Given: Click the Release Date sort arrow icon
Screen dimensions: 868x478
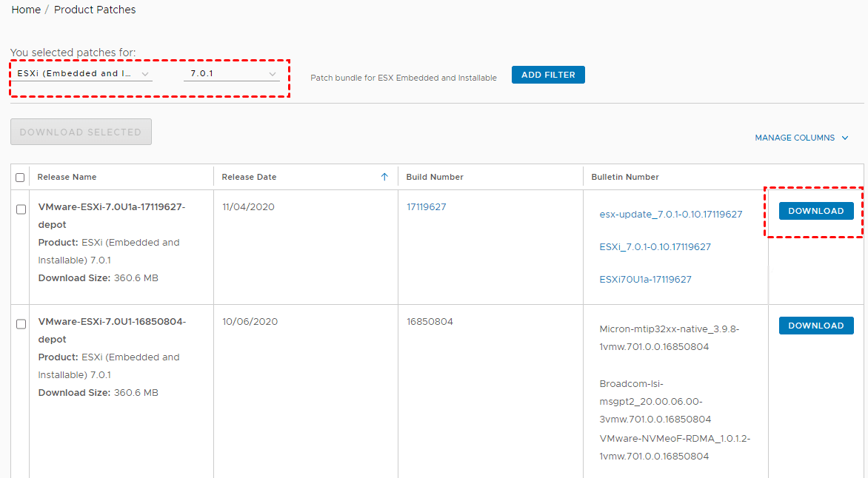Looking at the screenshot, I should pos(384,177).
